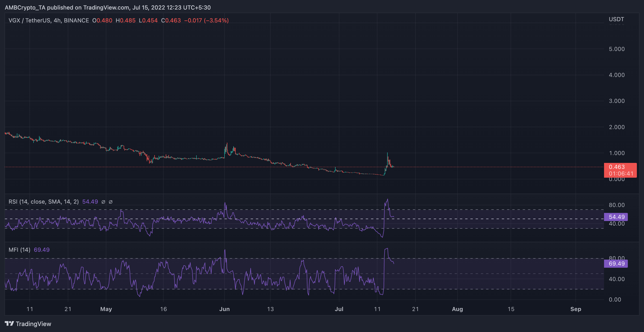This screenshot has height=332, width=644.
Task: Click the MFI (14) indicator label
Action: [x=19, y=250]
